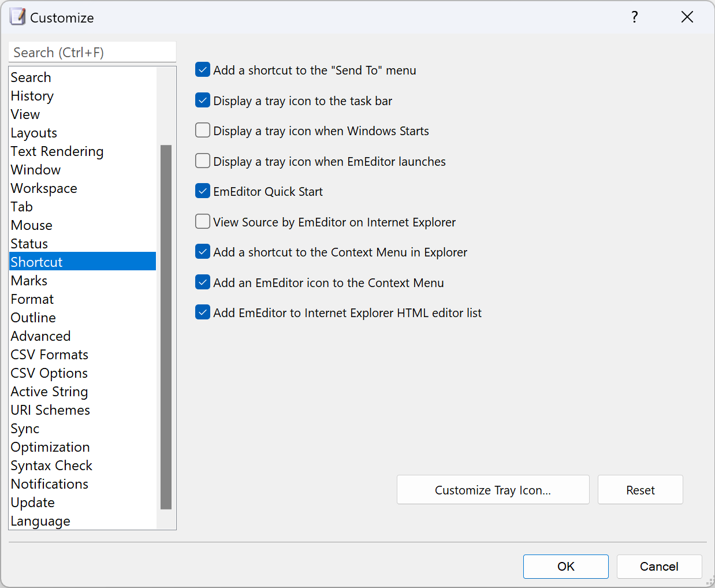The width and height of the screenshot is (715, 588).
Task: Open the Layouts category
Action: (83, 132)
